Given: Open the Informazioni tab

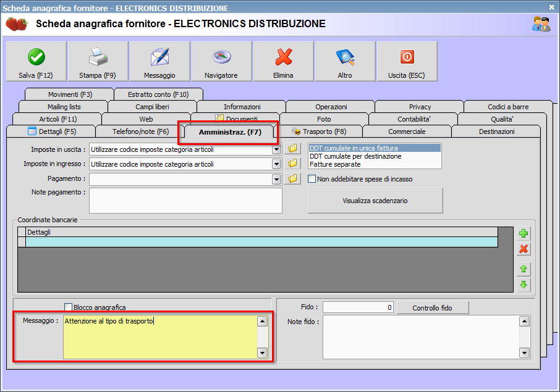Looking at the screenshot, I should (x=242, y=106).
